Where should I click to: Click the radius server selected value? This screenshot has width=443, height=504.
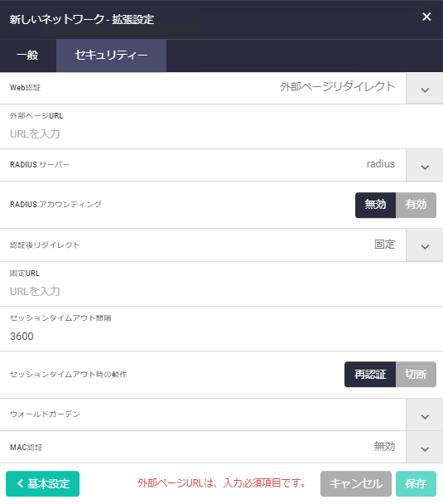point(381,164)
